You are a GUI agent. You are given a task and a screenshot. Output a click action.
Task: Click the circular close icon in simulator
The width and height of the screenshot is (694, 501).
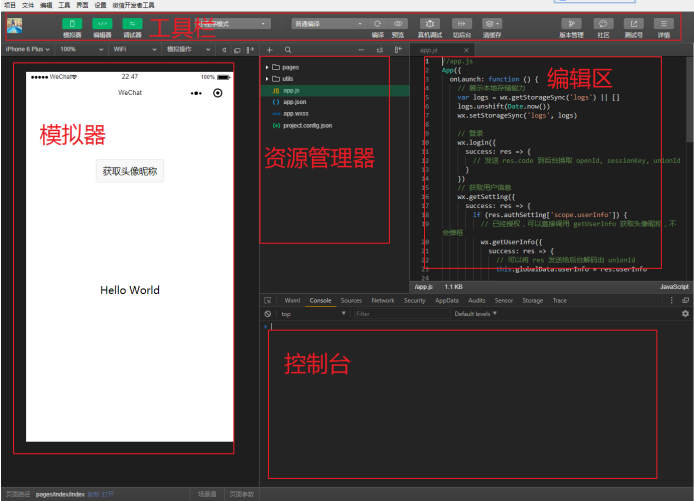pos(217,93)
